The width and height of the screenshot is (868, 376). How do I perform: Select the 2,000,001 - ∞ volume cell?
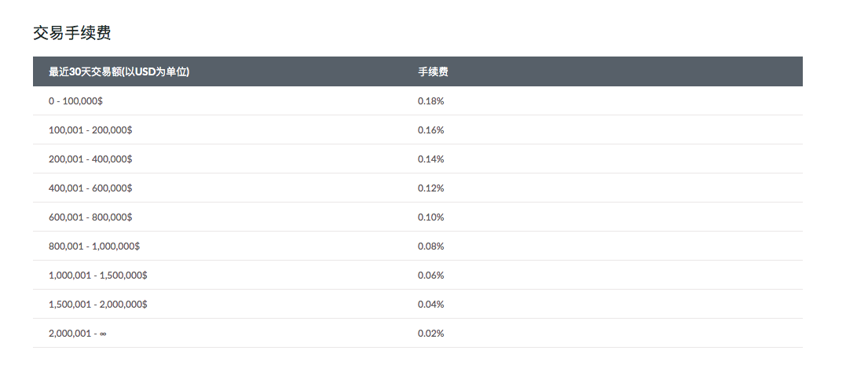(78, 334)
